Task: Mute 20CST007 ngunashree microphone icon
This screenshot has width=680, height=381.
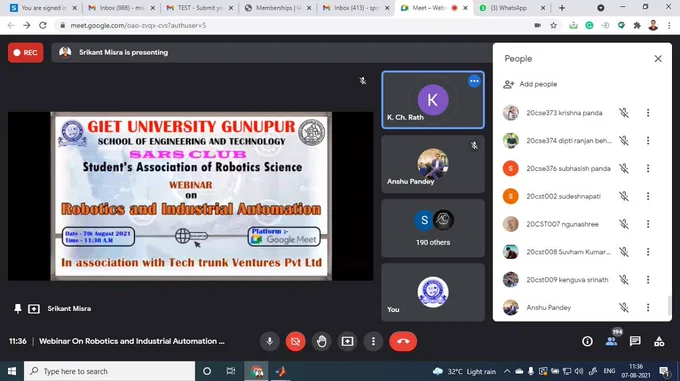Action: [624, 224]
